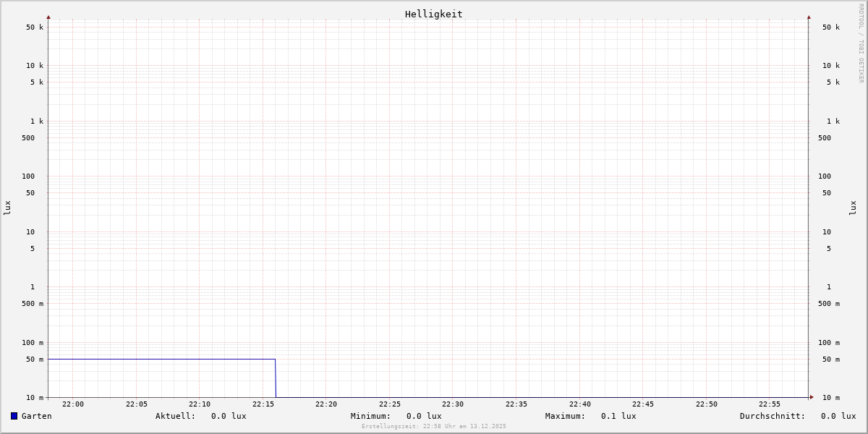Viewport: 868px width, 434px height.
Task: Click the 22:30 time axis label
Action: [453, 404]
